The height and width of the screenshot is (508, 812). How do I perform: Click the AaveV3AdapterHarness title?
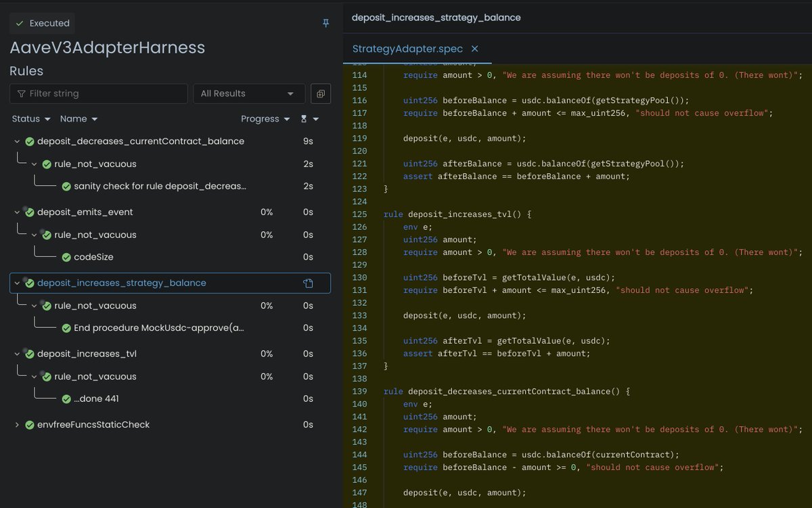point(107,48)
